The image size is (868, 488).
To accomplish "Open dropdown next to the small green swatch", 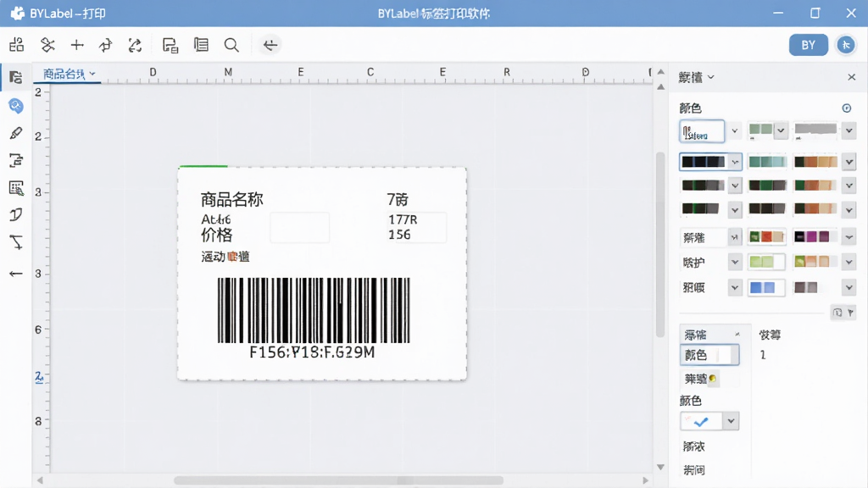I will 781,130.
